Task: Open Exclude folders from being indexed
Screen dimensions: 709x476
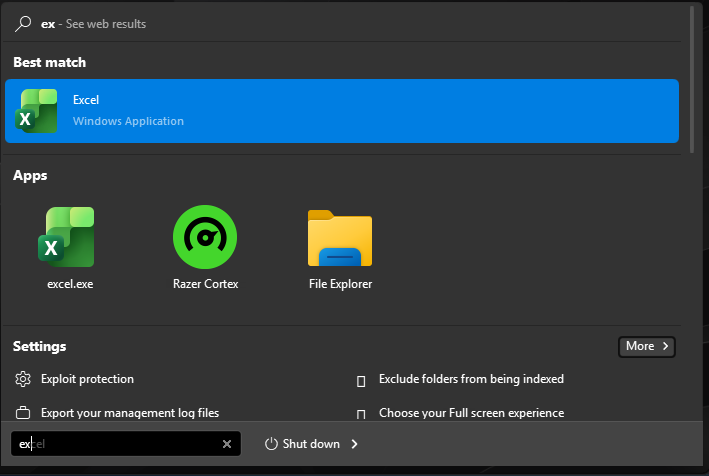Action: [471, 379]
